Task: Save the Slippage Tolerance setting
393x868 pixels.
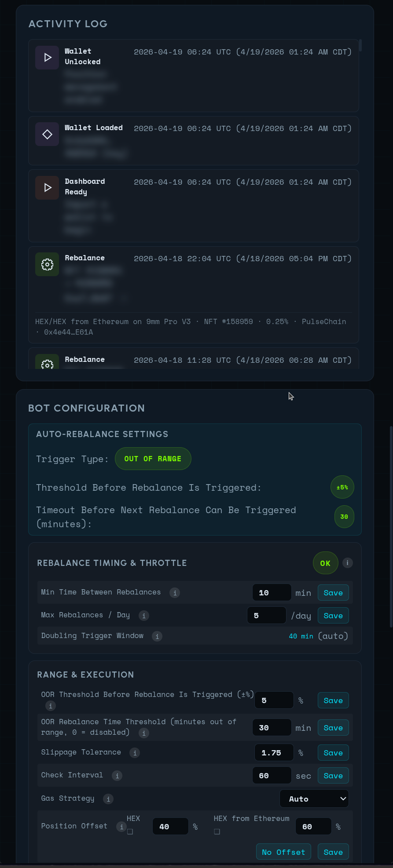Action: click(x=333, y=753)
